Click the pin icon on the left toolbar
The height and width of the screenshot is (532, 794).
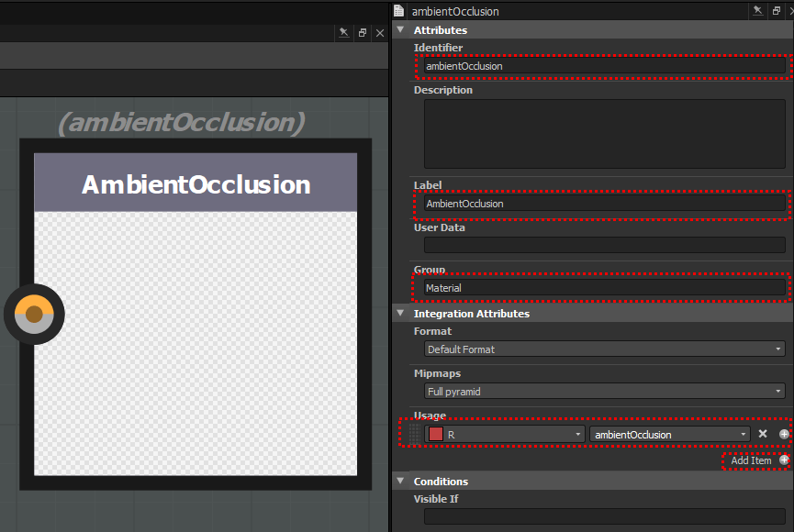(342, 32)
